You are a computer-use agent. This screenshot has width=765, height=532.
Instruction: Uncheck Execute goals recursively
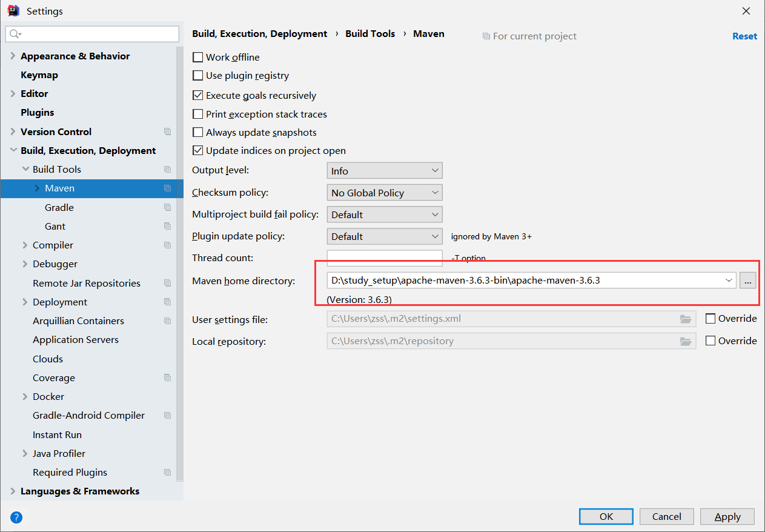[197, 95]
